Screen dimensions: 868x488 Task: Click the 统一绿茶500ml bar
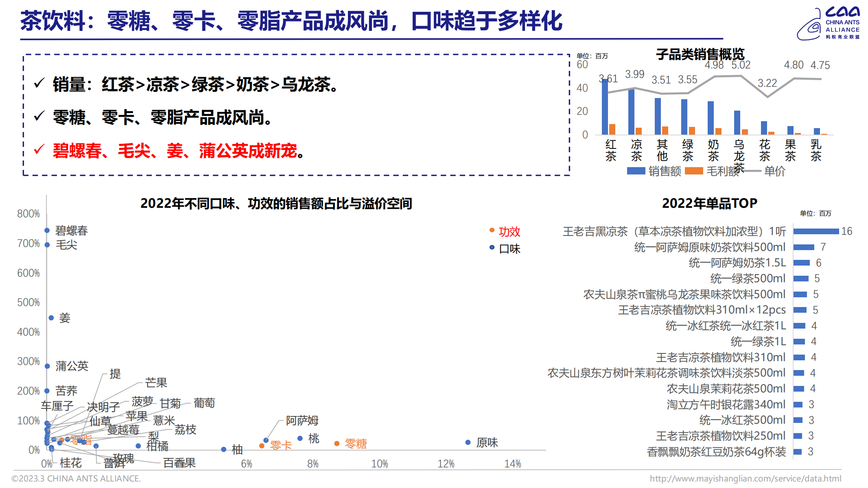tap(801, 279)
